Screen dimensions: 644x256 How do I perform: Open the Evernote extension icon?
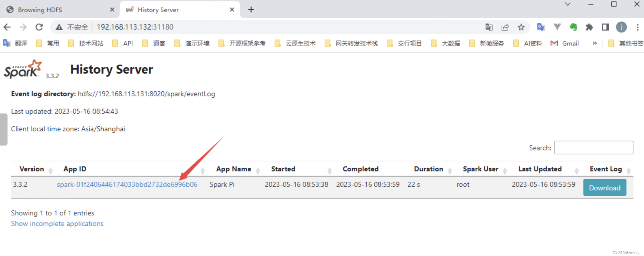point(574,27)
